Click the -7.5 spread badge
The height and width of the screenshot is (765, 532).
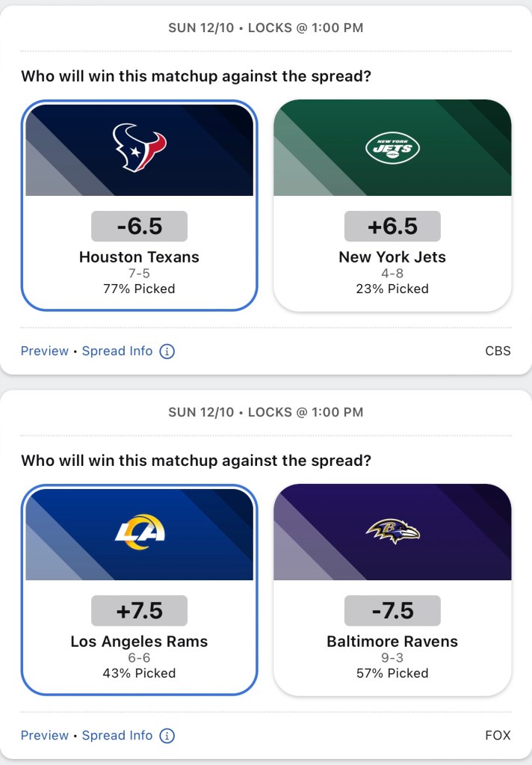click(392, 610)
